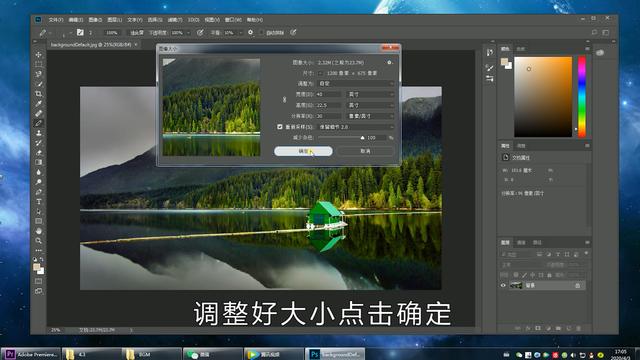This screenshot has width=640, height=360.
Task: Select the Lasso tool
Action: pos(39,74)
